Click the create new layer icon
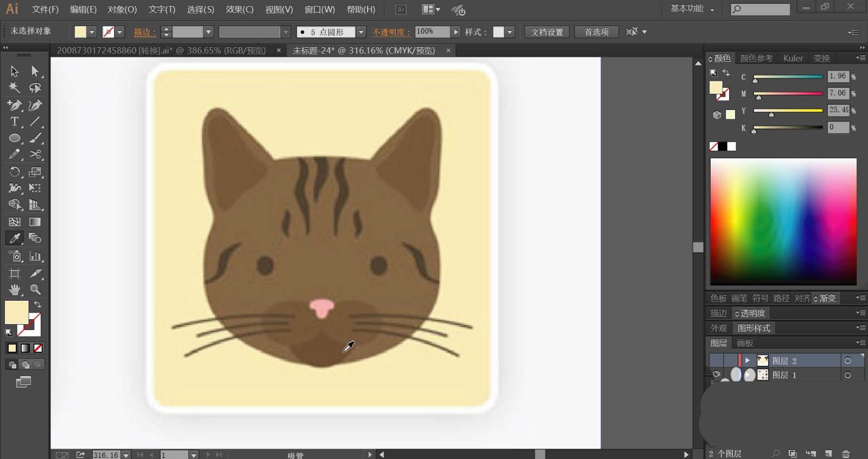Viewport: 868px width, 459px height. tap(828, 454)
